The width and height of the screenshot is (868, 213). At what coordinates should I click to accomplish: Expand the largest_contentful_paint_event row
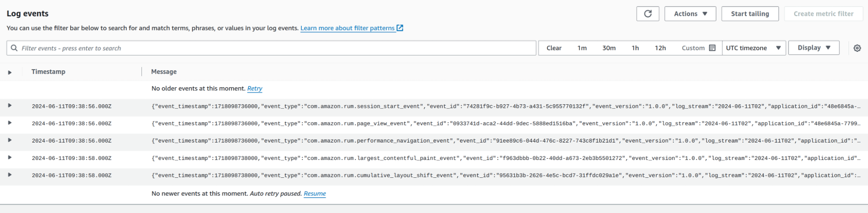10,158
